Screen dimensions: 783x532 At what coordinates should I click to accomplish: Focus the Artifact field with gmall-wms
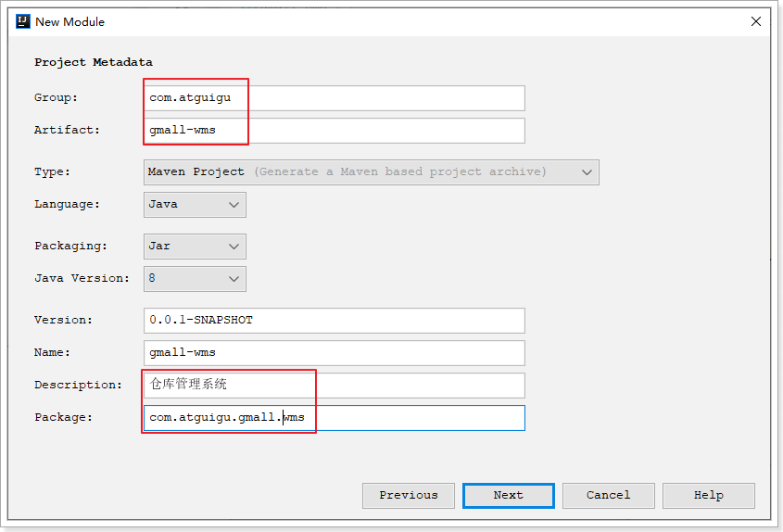click(334, 131)
